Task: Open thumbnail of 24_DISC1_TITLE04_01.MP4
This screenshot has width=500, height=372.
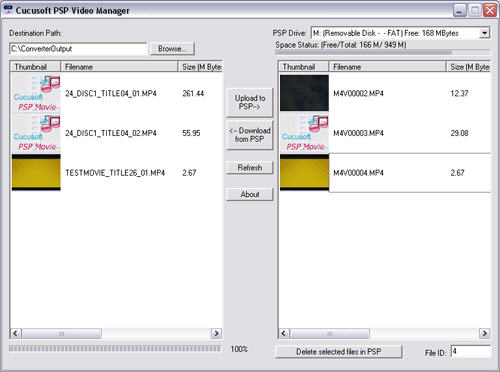Action: (x=36, y=93)
